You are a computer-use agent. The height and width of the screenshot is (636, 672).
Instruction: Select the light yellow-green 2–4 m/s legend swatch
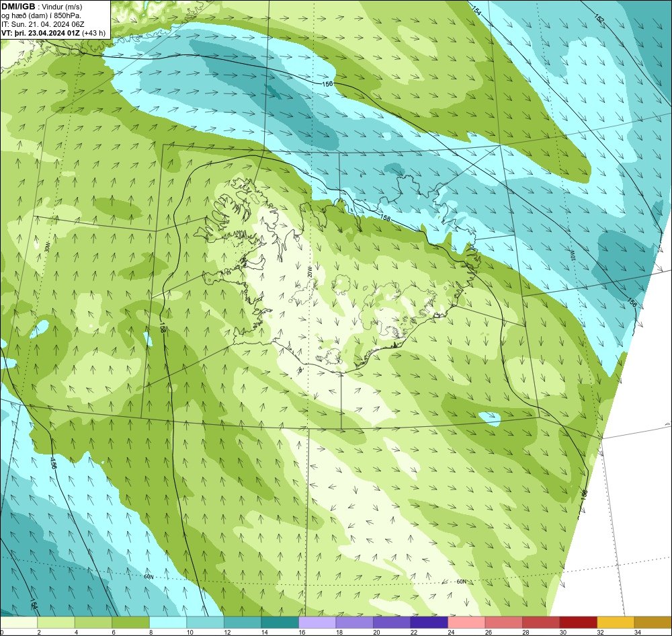pos(56,623)
